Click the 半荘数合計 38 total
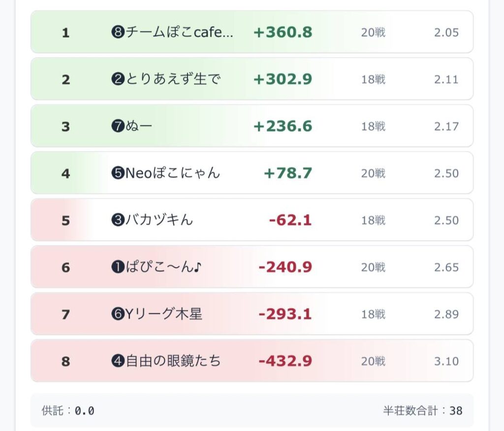 (x=423, y=410)
